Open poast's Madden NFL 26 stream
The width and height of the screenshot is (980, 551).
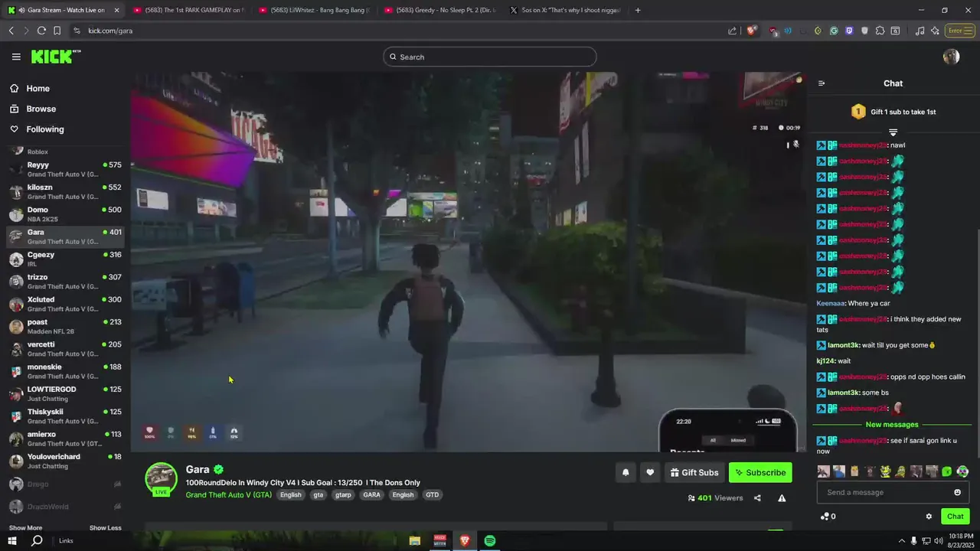65,326
